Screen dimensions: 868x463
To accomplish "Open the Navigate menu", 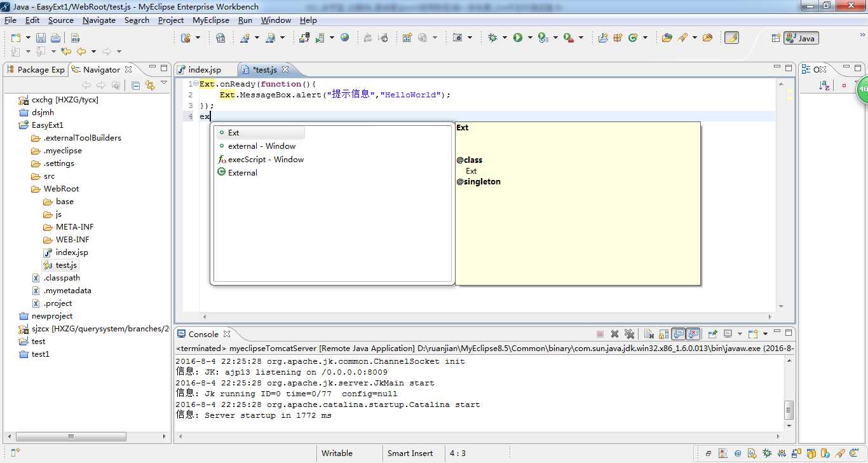I will coord(99,20).
